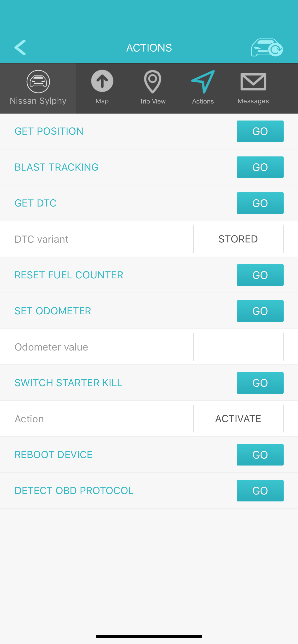The height and width of the screenshot is (644, 298).
Task: Tap the back arrow icon
Action: tap(20, 47)
